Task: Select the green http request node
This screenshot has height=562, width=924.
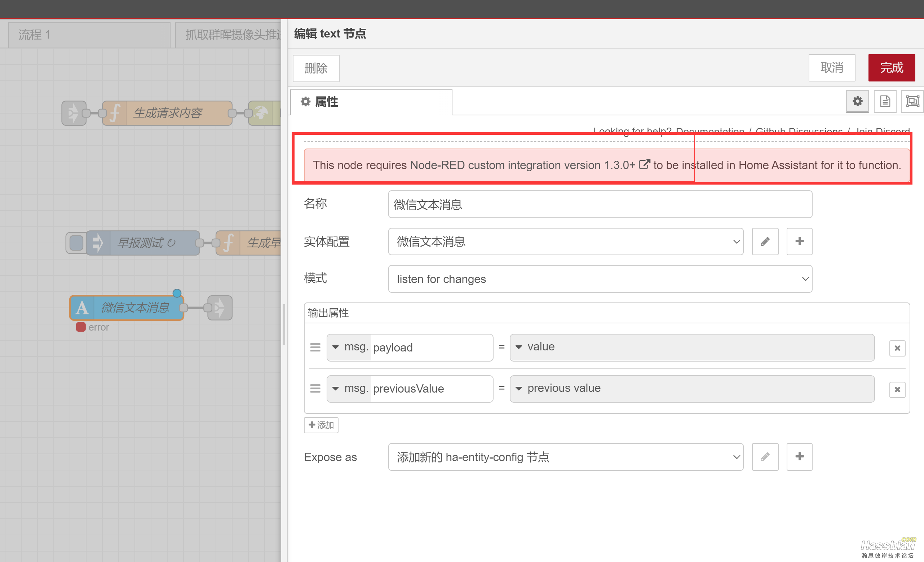Action: pyautogui.click(x=265, y=113)
